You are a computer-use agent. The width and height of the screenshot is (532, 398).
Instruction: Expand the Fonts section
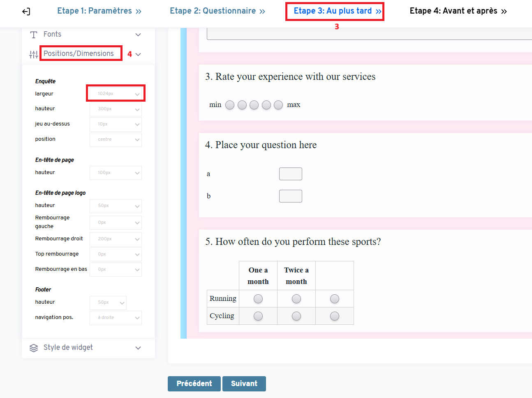(138, 35)
